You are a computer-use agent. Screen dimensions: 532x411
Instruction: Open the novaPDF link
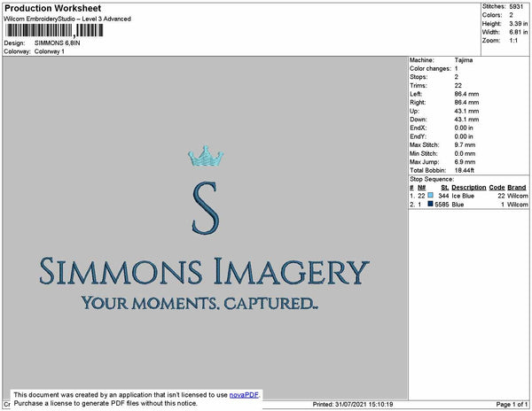click(244, 395)
